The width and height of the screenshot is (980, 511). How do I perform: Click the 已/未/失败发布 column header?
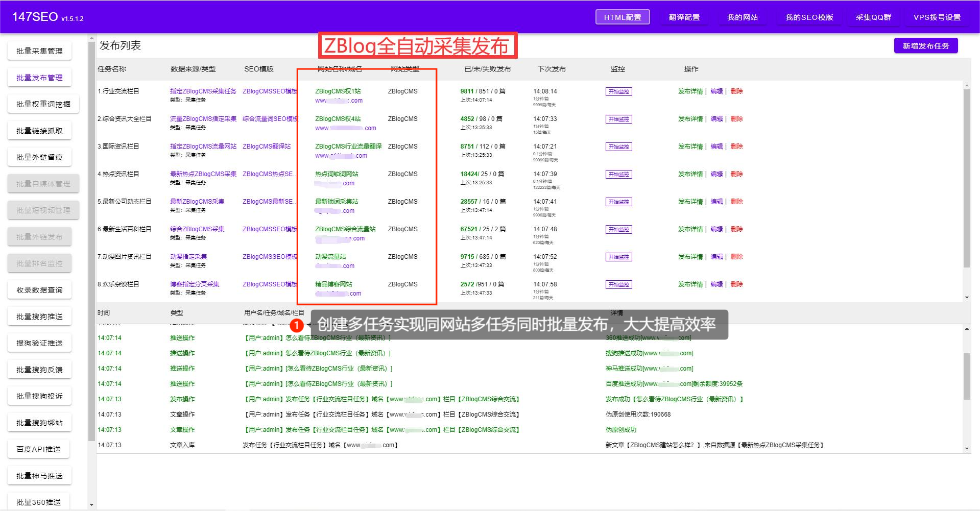click(487, 69)
